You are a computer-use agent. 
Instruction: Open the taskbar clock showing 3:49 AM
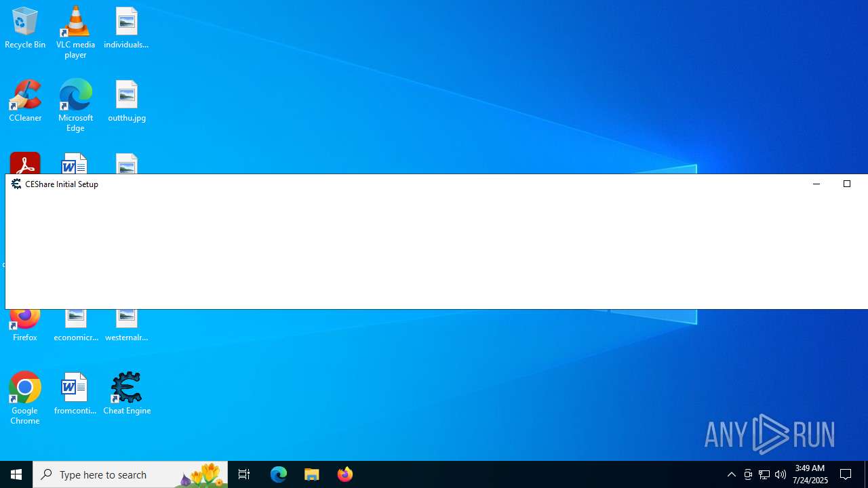[x=810, y=474]
